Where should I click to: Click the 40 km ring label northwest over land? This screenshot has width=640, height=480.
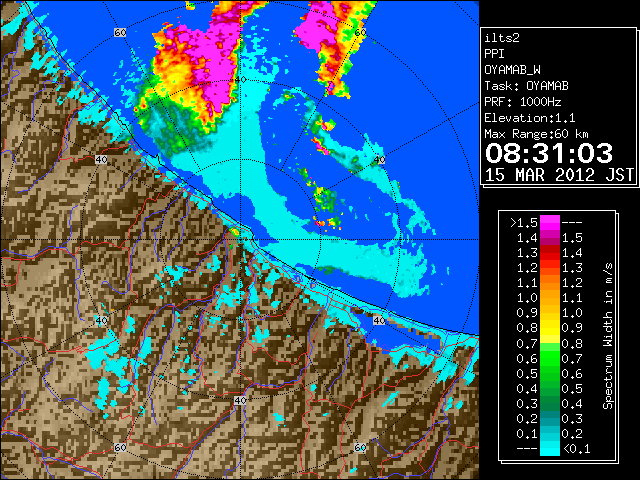101,160
